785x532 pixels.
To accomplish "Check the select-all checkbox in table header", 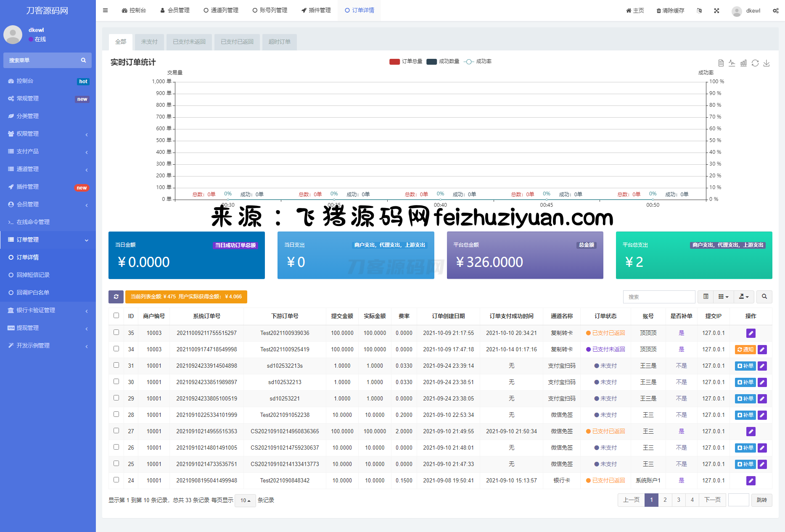I will point(116,316).
